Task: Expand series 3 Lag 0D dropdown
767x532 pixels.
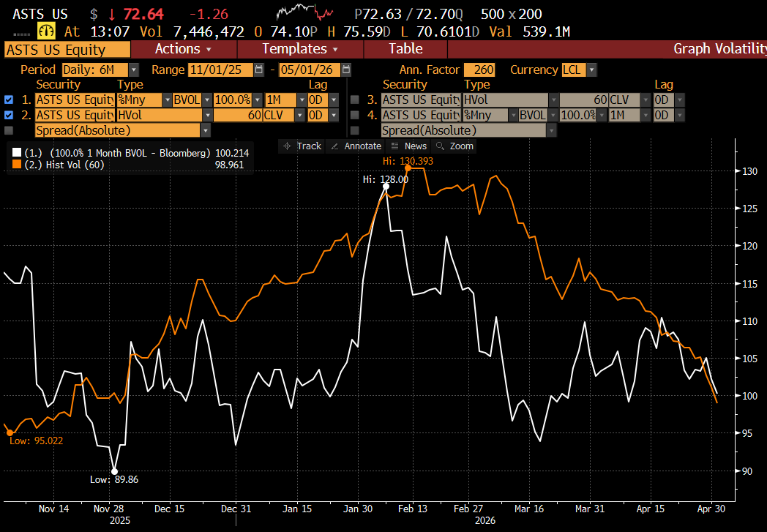Action: click(679, 100)
